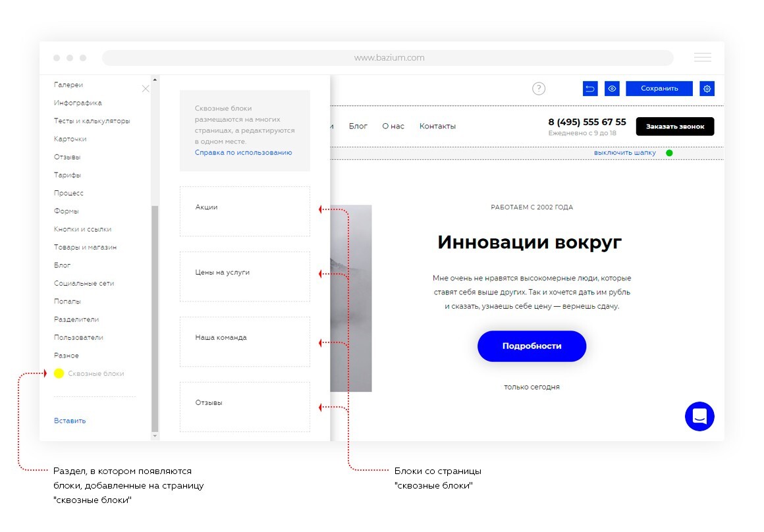This screenshot has height=532, width=764.
Task: Click text РАБОТАЕМ С 2002 ГОДА
Action: click(x=532, y=207)
